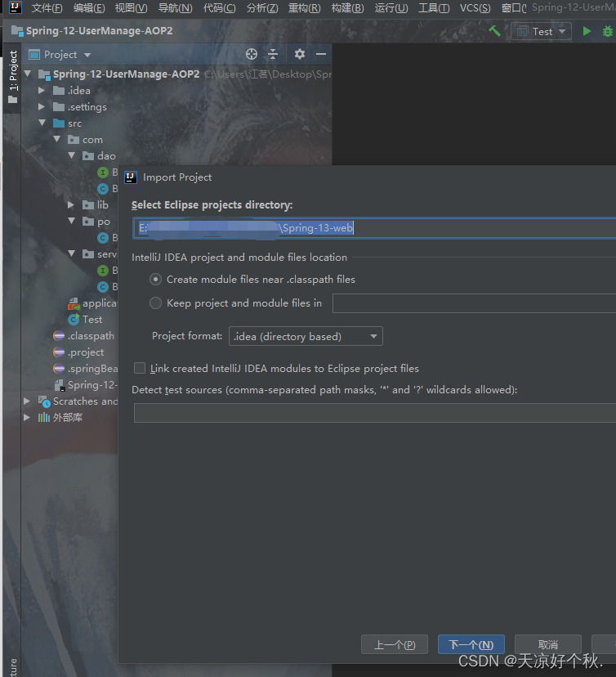Open the 重构(R) menu
Screen dimensions: 616x677
305,8
